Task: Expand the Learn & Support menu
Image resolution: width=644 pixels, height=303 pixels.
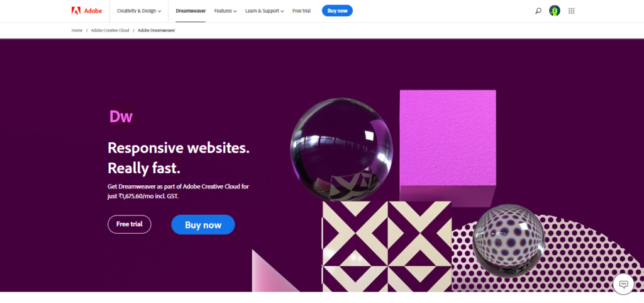Action: (x=265, y=11)
